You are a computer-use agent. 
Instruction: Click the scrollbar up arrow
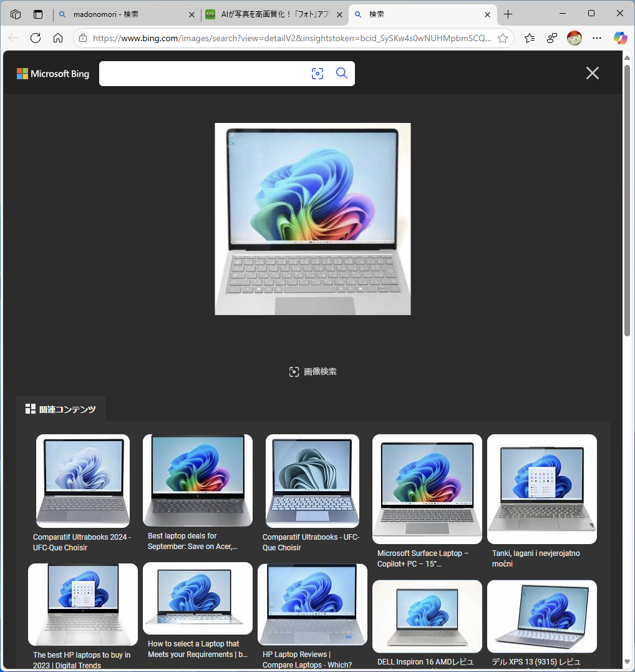627,57
